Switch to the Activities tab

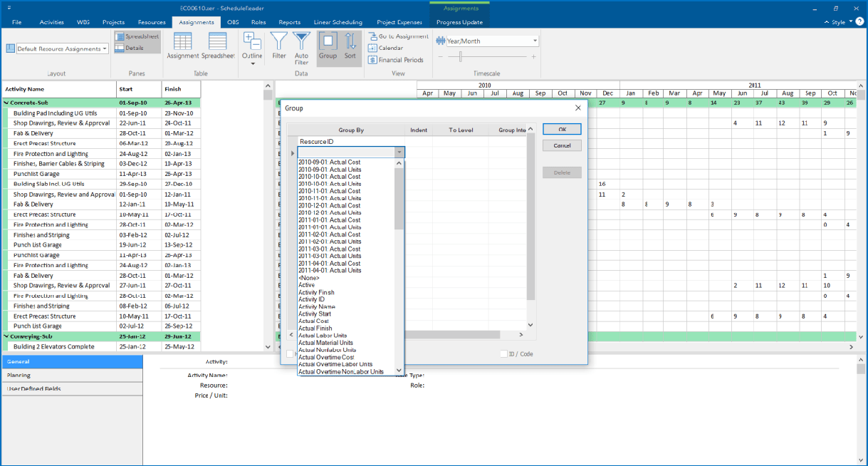pyautogui.click(x=51, y=22)
